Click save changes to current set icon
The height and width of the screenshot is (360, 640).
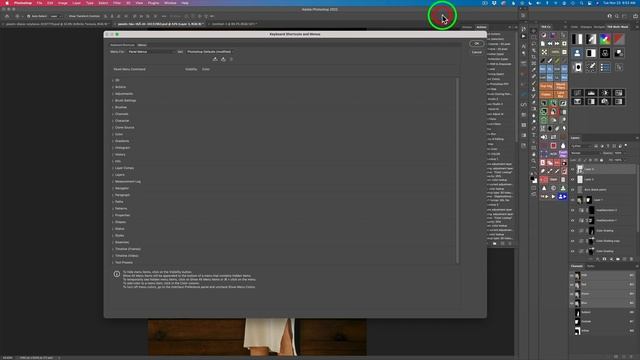(x=215, y=59)
